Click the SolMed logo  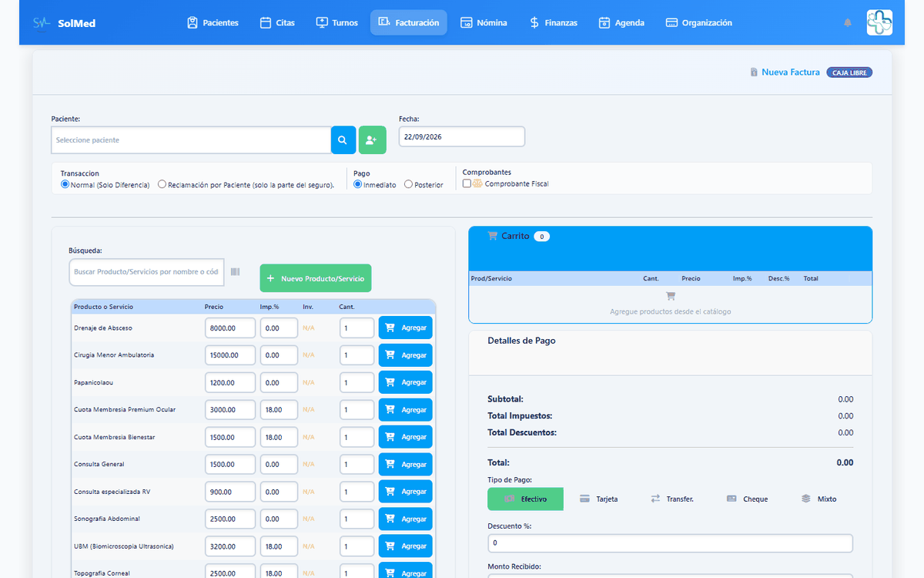[x=65, y=23]
